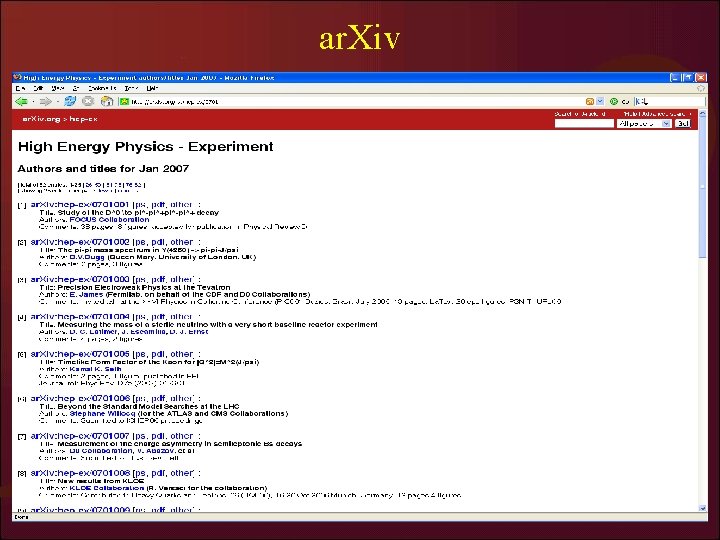720x540 pixels.
Task: Open the Edit menu
Action: point(38,88)
